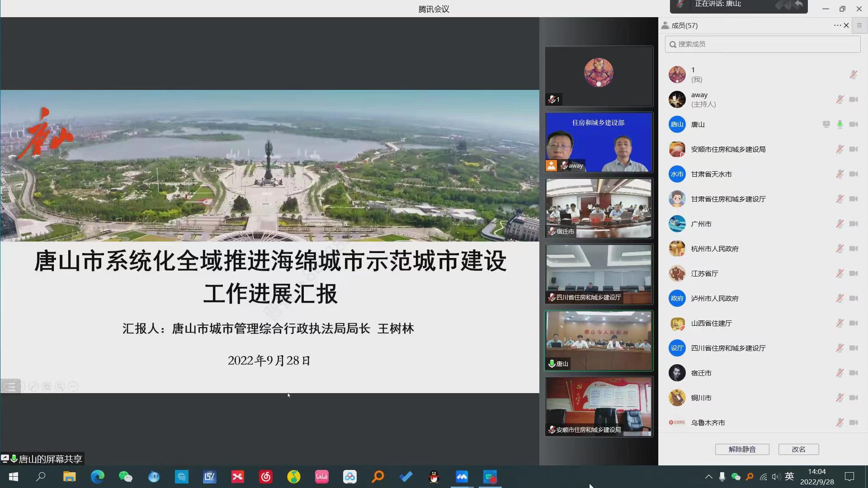The image size is (868, 488).
Task: Select the 唐山 active speaker video tile
Action: tap(599, 340)
